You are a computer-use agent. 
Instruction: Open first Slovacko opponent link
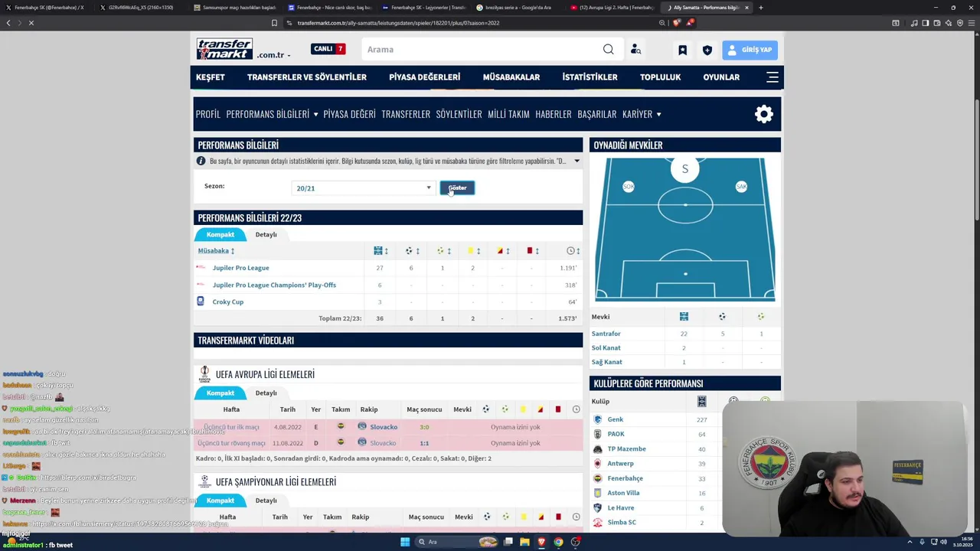click(384, 427)
